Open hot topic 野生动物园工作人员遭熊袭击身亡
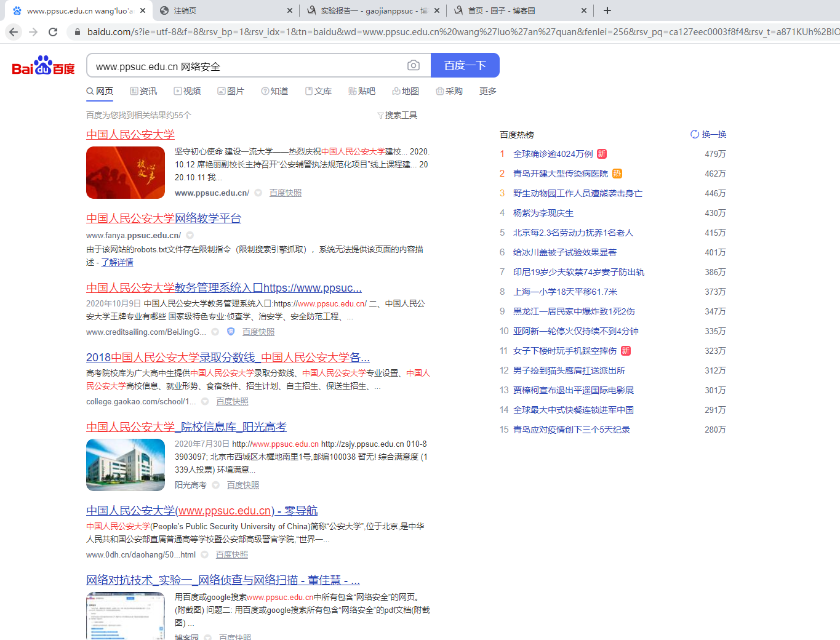The height and width of the screenshot is (640, 840). (x=578, y=193)
